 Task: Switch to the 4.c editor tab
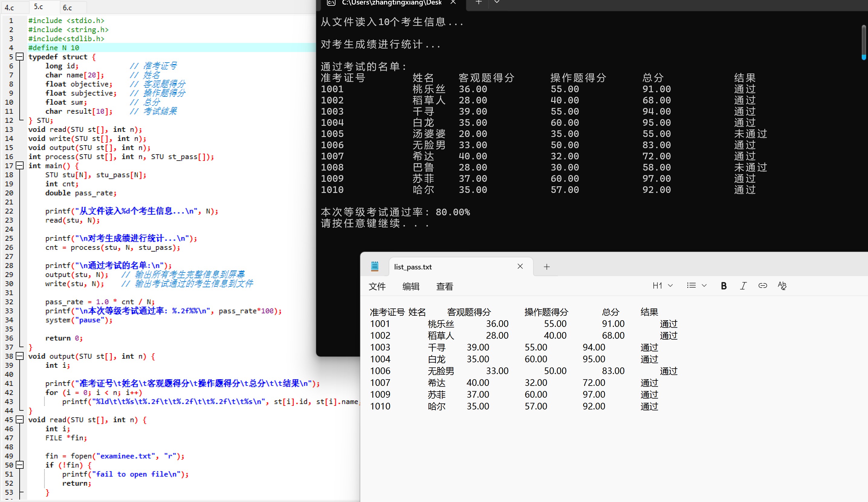10,8
